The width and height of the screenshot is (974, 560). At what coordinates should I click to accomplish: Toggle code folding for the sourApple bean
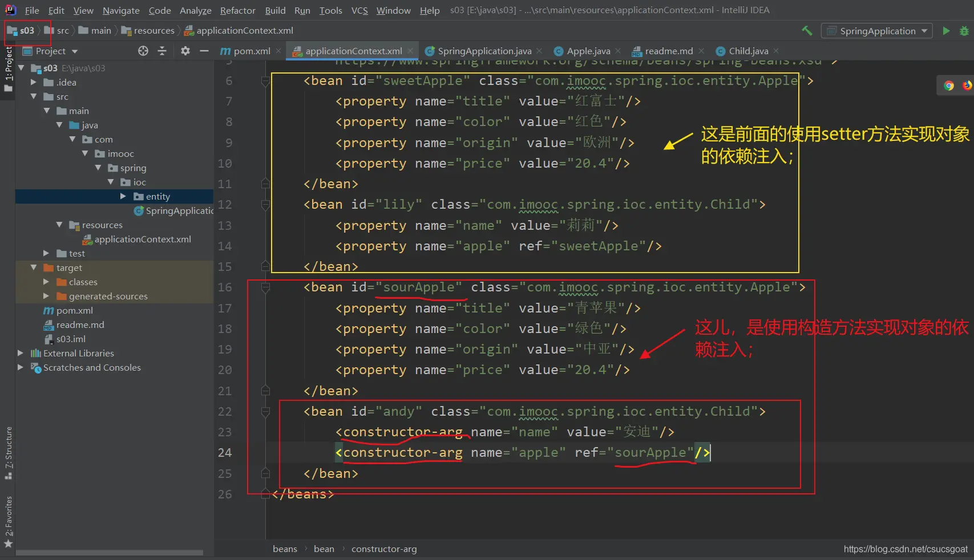[265, 287]
